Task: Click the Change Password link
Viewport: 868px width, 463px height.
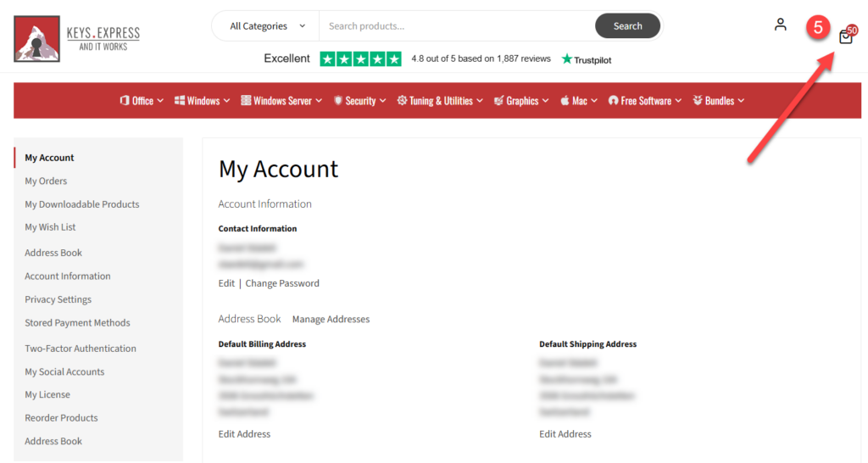Action: coord(282,283)
